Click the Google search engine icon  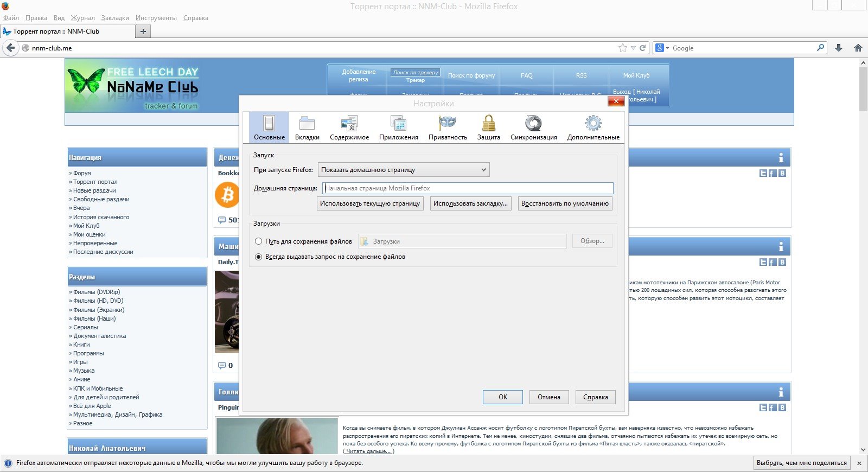click(x=659, y=48)
